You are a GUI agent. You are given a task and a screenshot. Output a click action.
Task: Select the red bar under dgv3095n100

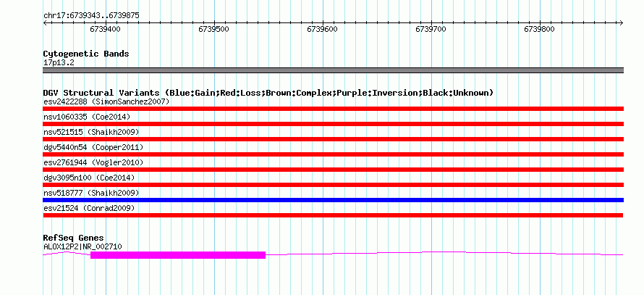[x=333, y=185]
